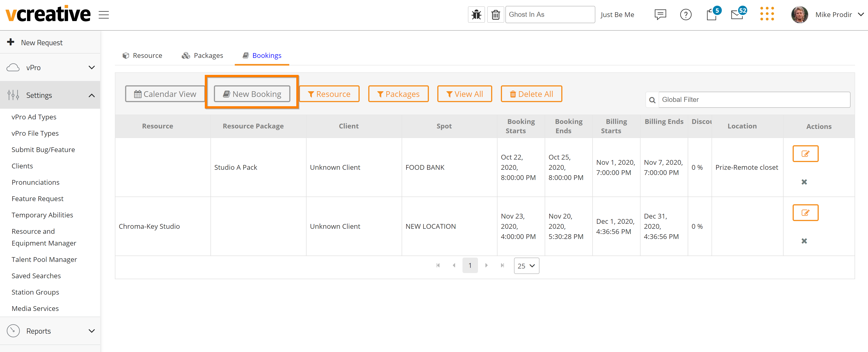
Task: Delete the FOOD BANK booking row
Action: point(804,182)
